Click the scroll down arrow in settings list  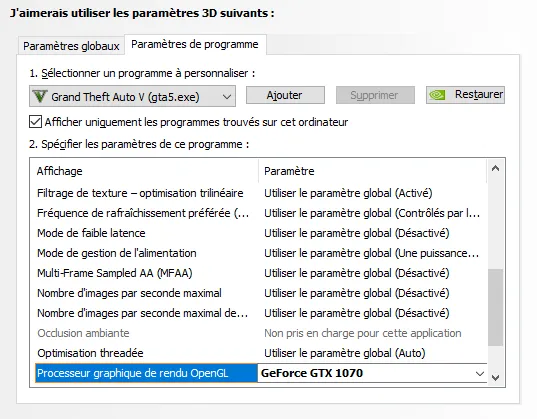495,377
